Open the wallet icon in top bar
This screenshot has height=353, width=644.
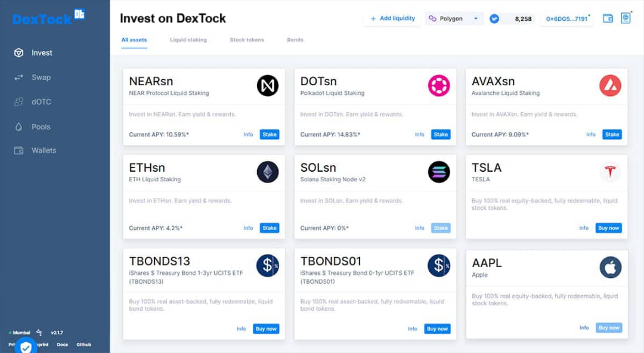click(x=608, y=18)
